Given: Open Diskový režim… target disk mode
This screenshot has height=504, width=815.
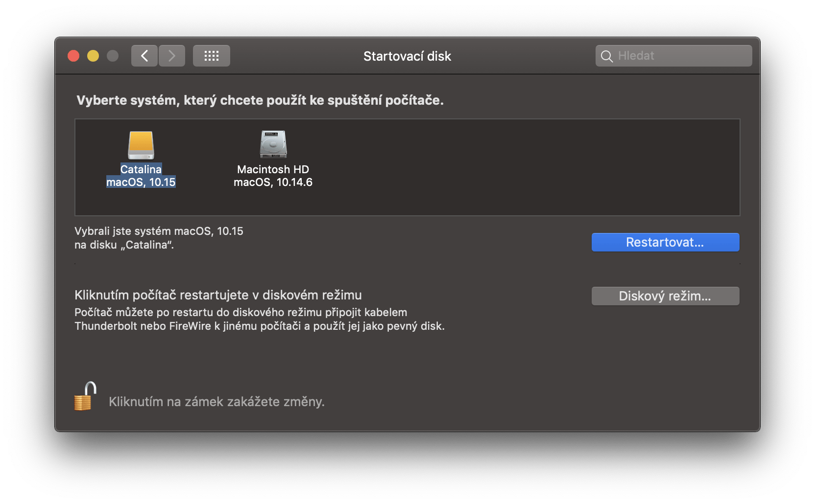Looking at the screenshot, I should tap(665, 296).
